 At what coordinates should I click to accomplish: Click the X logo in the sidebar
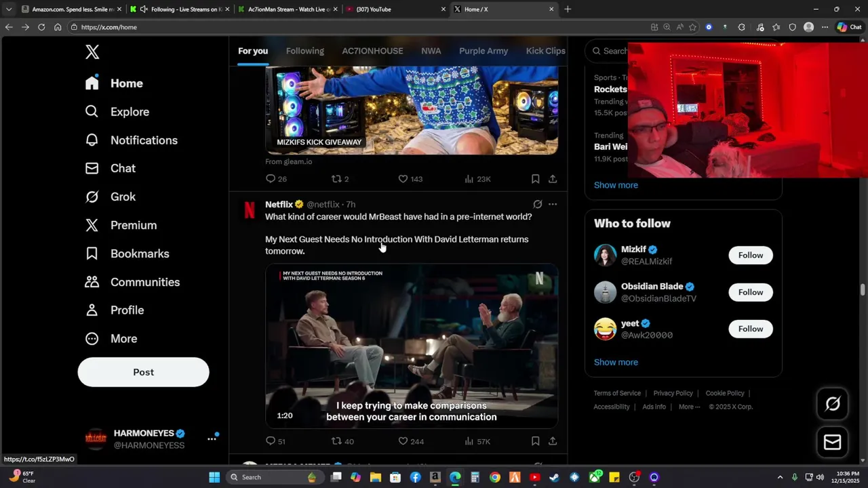[x=92, y=52]
